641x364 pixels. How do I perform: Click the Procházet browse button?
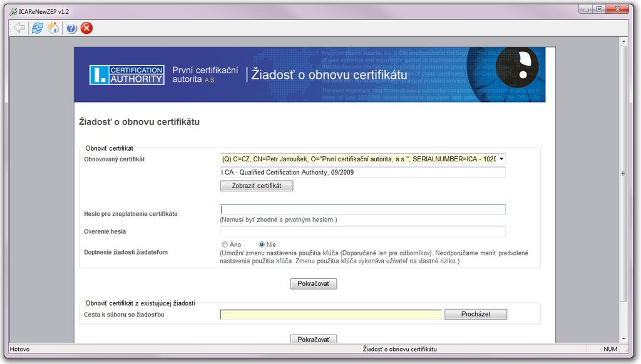point(476,314)
